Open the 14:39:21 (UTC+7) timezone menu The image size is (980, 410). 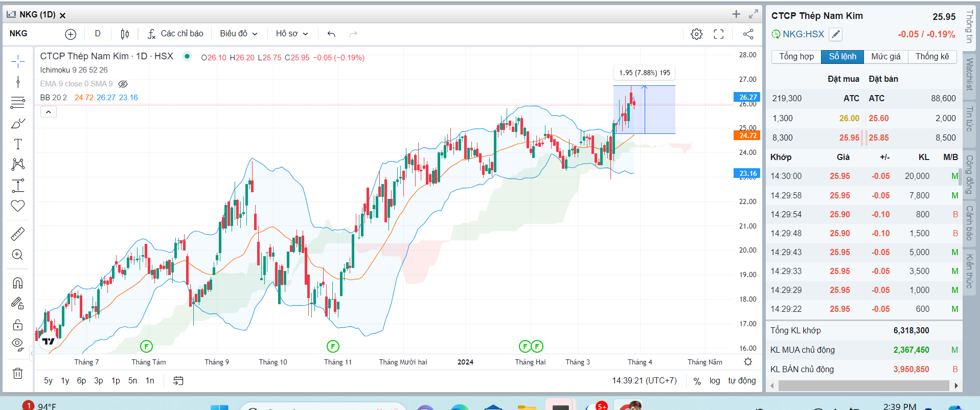click(645, 380)
